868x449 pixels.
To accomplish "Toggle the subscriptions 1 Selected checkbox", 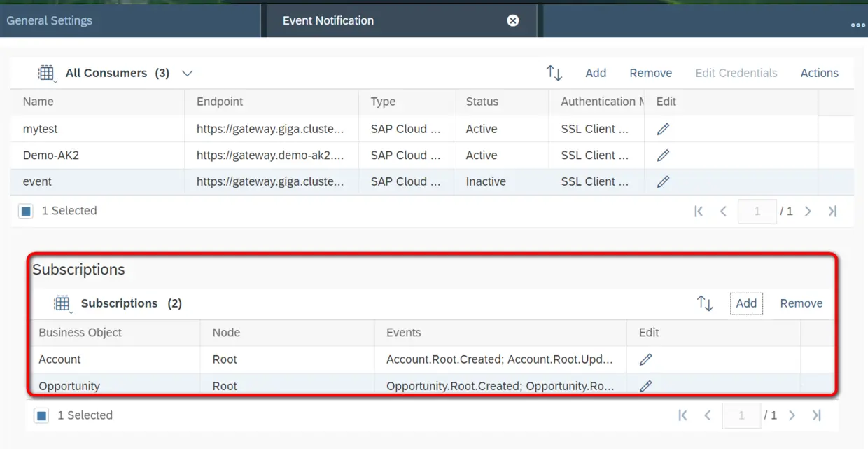I will pos(41,415).
